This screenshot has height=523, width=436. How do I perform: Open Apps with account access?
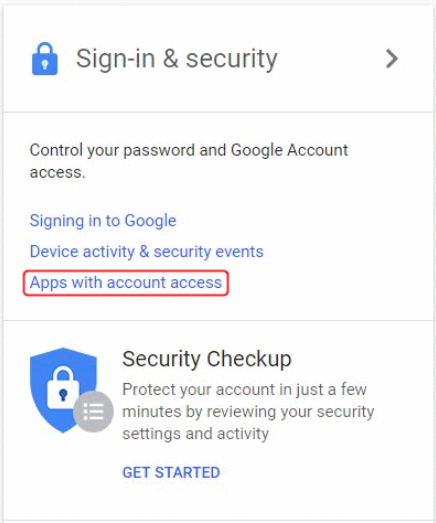126,283
